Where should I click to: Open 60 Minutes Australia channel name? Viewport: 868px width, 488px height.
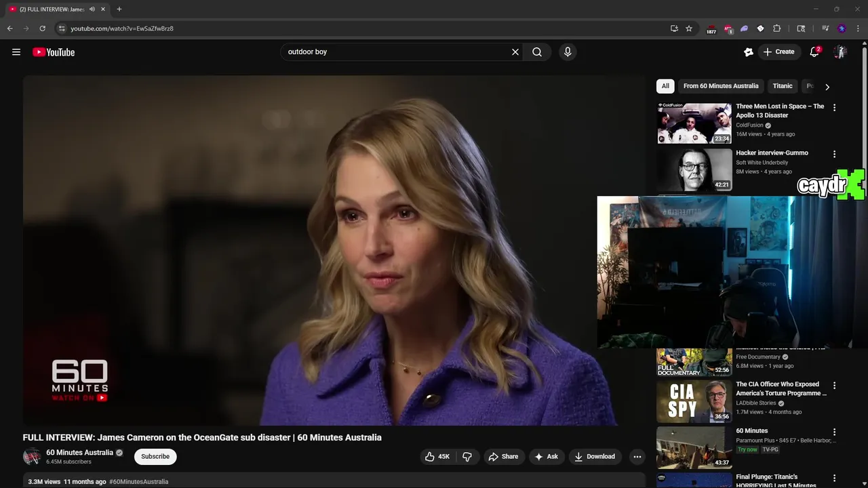click(79, 453)
